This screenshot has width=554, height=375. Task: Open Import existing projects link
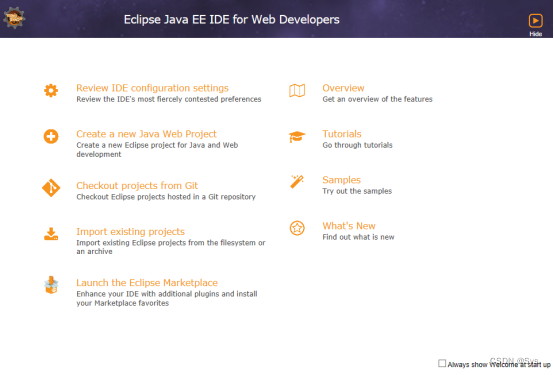[130, 232]
